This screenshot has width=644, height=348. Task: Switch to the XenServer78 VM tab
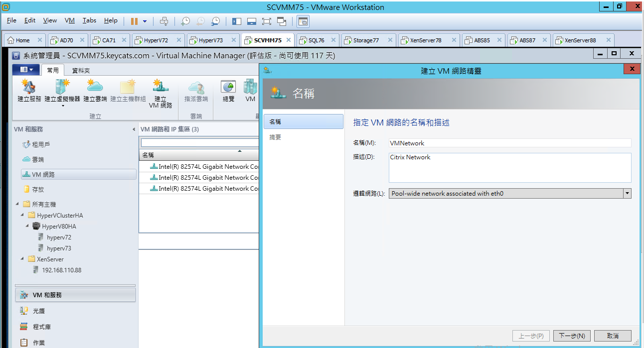pos(429,40)
